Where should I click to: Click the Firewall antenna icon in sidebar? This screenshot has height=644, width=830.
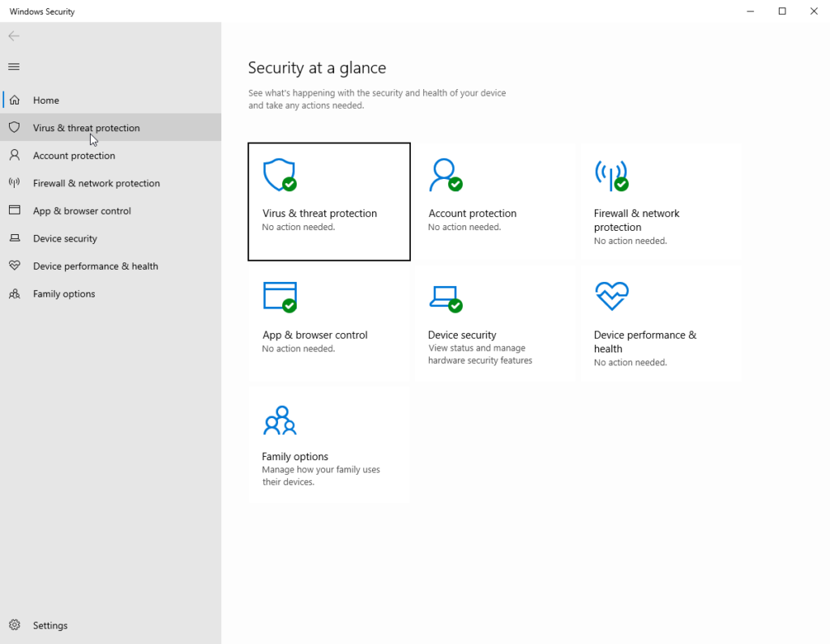coord(15,182)
